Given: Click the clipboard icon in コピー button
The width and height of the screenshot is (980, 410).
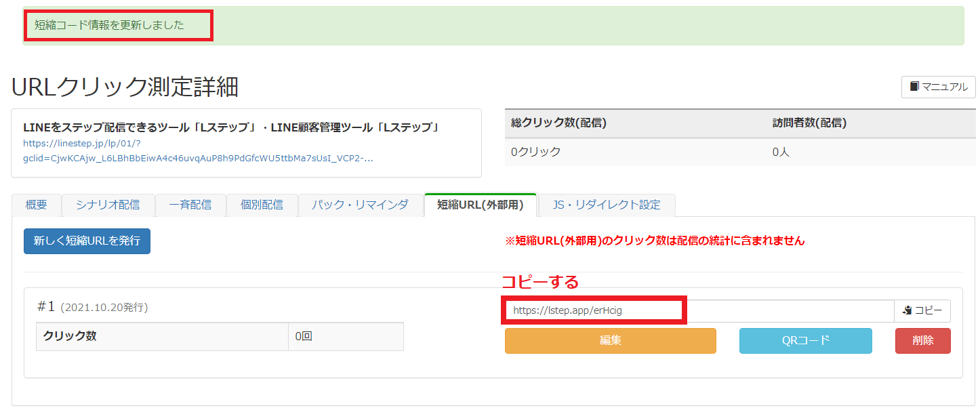Looking at the screenshot, I should click(907, 310).
